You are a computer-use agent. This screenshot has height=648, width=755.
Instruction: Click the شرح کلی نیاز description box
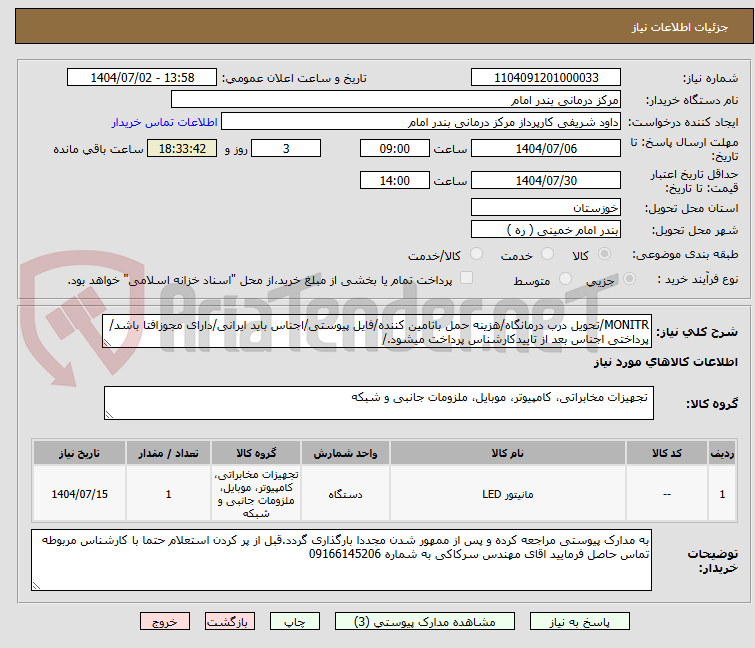point(377,331)
